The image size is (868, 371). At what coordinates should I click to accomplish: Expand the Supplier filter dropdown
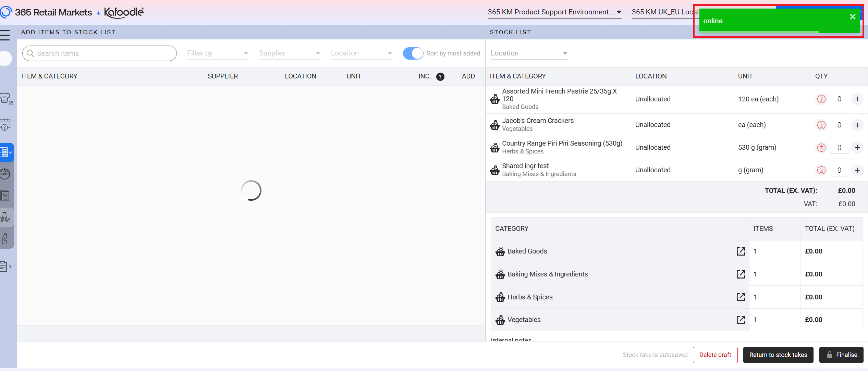290,53
